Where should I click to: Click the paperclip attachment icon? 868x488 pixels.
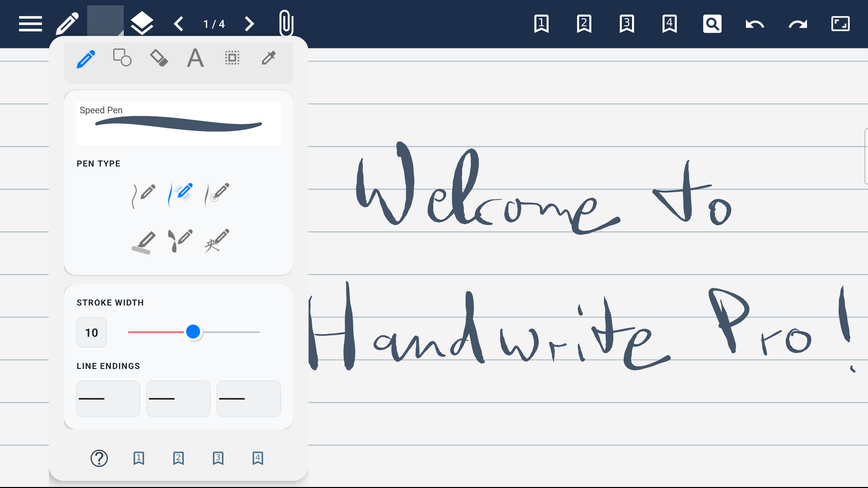point(286,23)
